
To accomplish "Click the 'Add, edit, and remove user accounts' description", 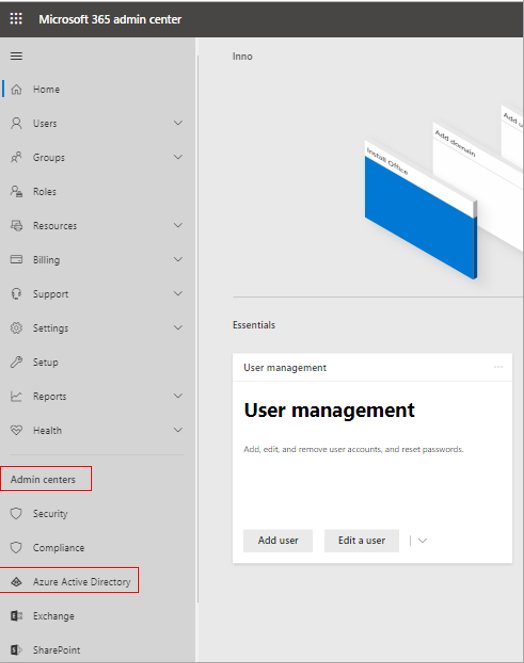I will [354, 449].
